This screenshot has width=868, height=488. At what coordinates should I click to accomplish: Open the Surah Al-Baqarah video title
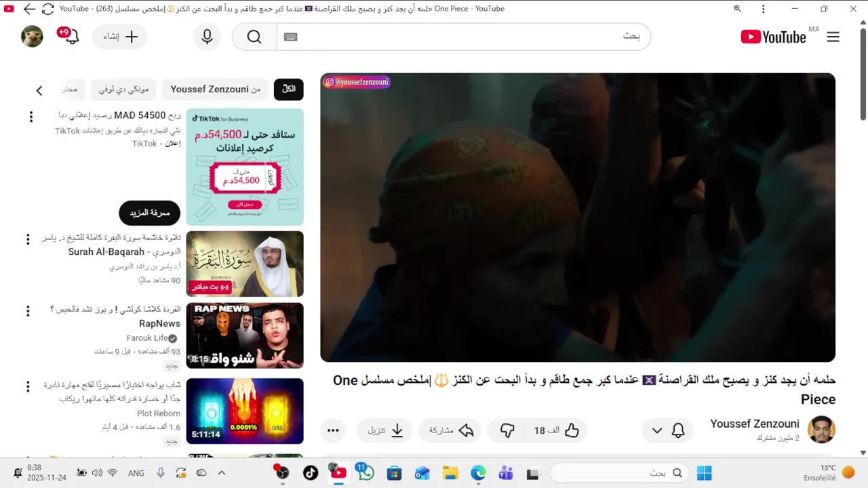coord(111,245)
